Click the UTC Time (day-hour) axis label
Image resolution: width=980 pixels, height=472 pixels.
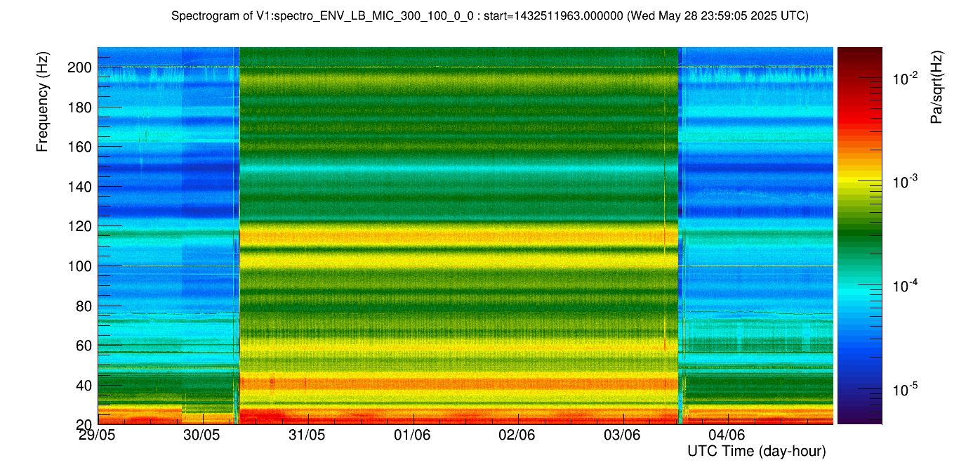pos(756,451)
